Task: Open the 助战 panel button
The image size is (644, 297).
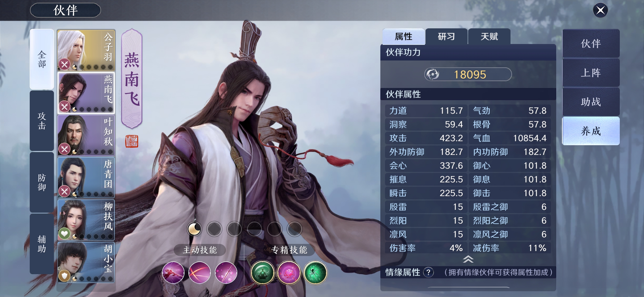Action: [591, 102]
